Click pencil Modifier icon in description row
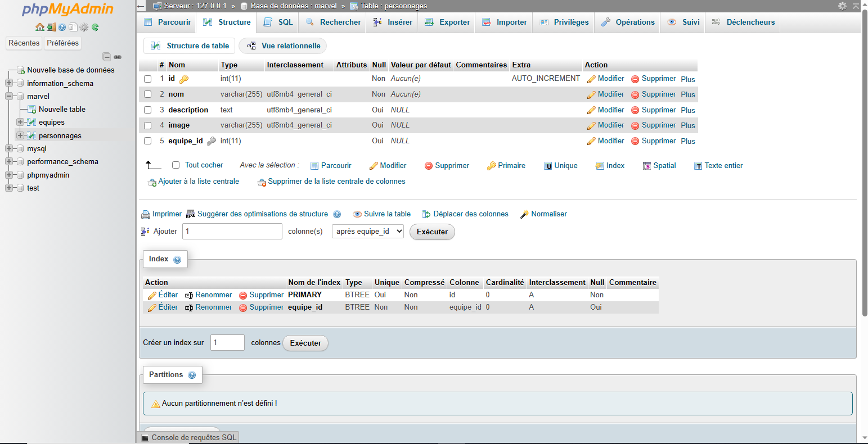868x444 pixels. (x=591, y=110)
